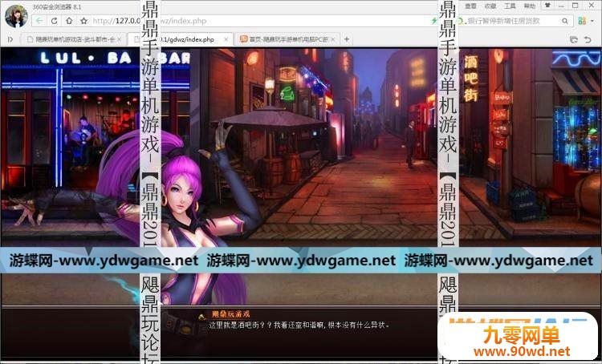Open the 工具 menu
Viewport: 602px width, 364px height.
pyautogui.click(x=510, y=6)
